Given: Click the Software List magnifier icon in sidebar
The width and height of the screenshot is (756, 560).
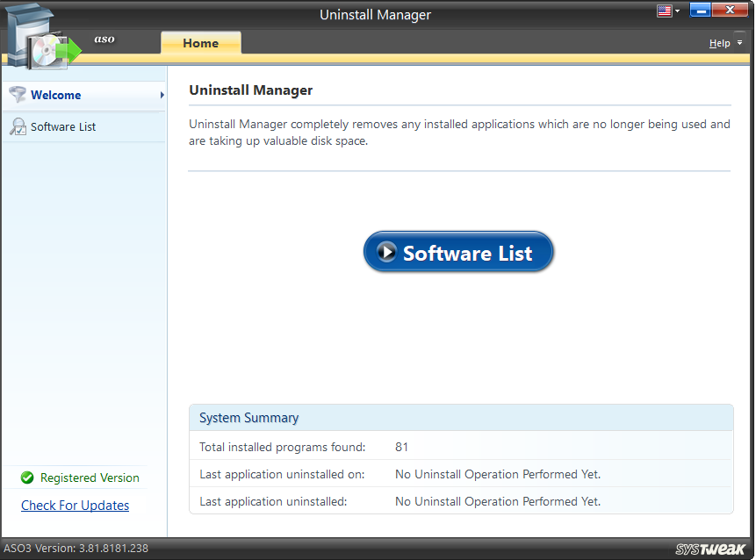Looking at the screenshot, I should tap(18, 126).
